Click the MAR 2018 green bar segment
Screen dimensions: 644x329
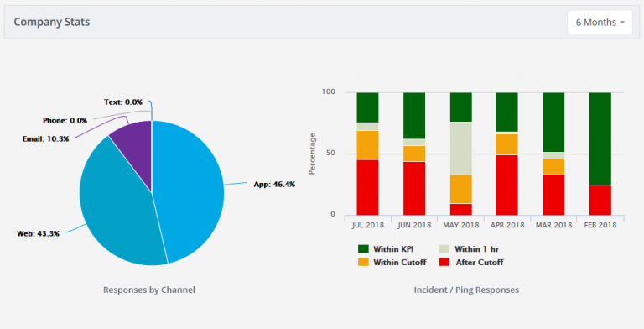tap(553, 123)
